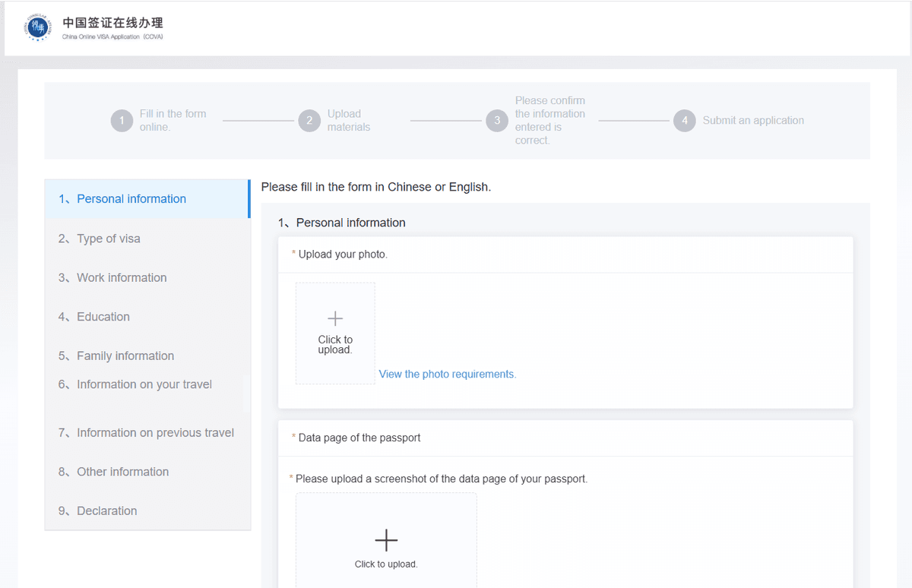Open the Work information section
Viewport: 912px width, 588px height.
[x=147, y=277]
